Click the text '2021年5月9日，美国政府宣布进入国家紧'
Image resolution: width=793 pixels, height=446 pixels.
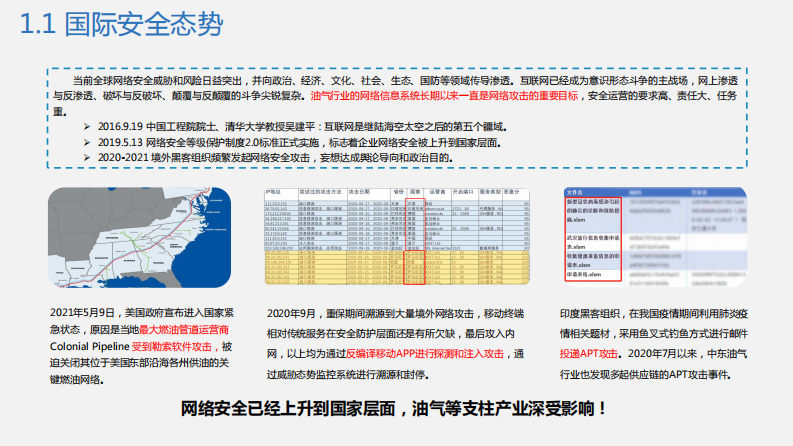(x=142, y=313)
